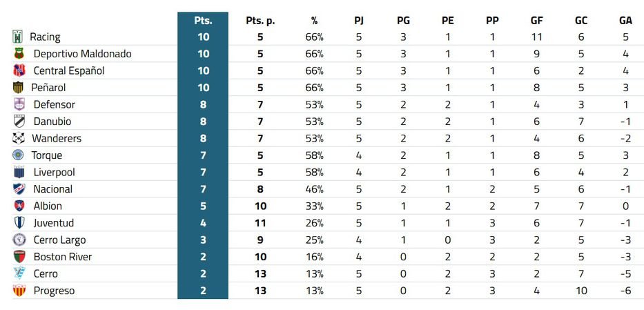This screenshot has width=644, height=310.
Task: Open the Cerro Largo team name
Action: coord(59,240)
